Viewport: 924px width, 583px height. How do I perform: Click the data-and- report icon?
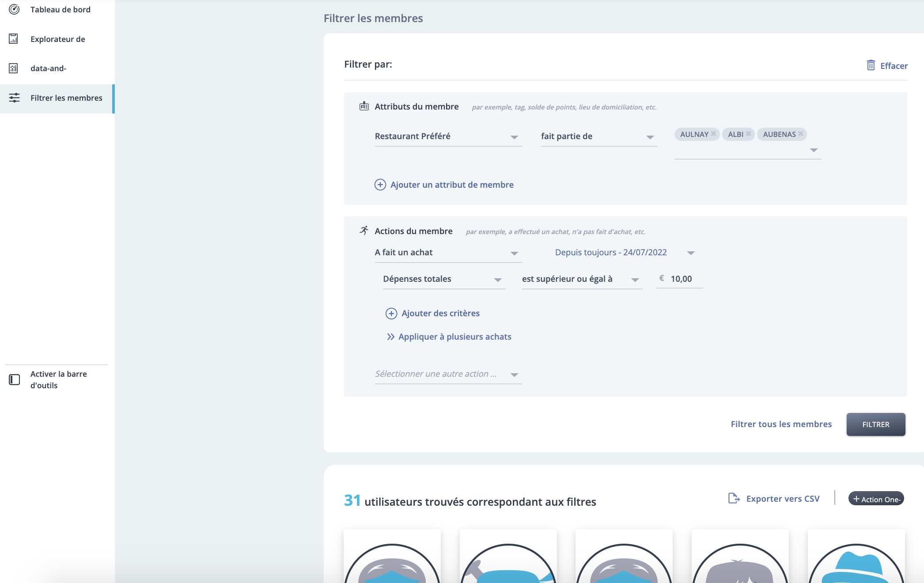(x=14, y=68)
